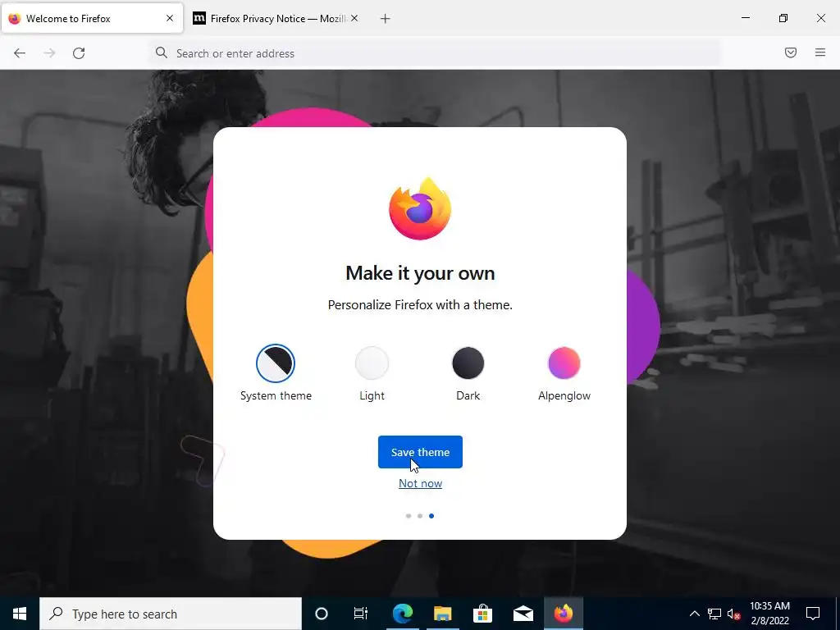Click the network icon in system tray
Image resolution: width=840 pixels, height=630 pixels.
tap(714, 614)
